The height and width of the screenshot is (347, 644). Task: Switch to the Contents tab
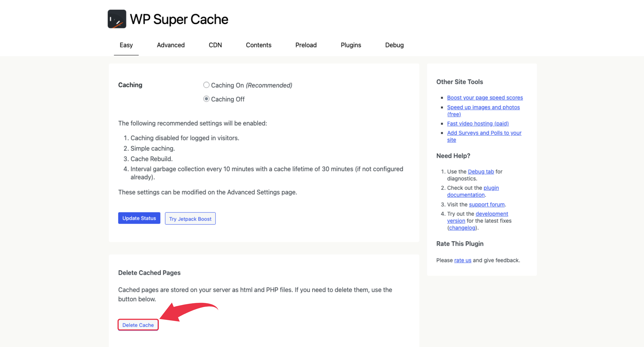(258, 45)
